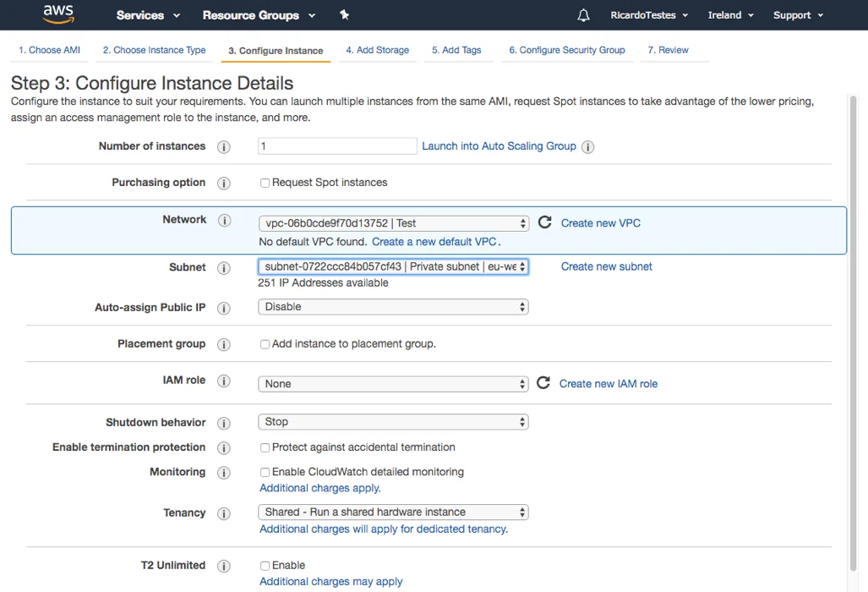Viewport: 868px width, 592px height.
Task: Open the Support menu
Action: (x=798, y=15)
